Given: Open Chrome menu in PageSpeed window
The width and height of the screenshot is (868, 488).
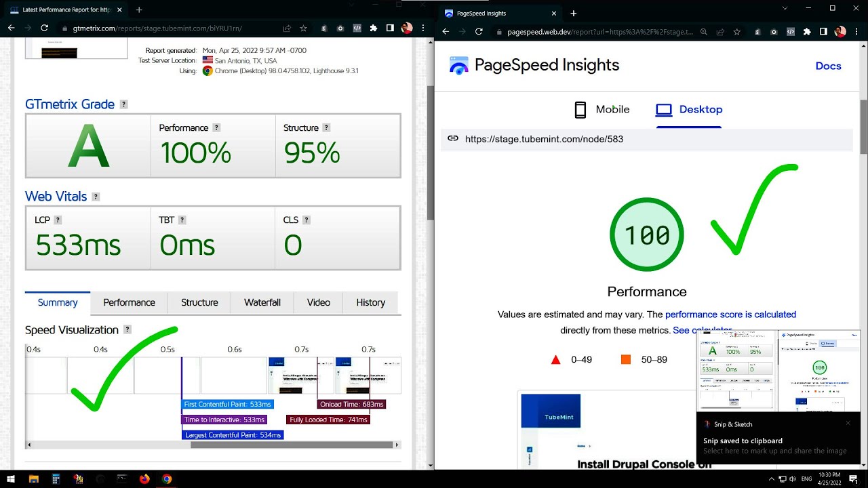Looking at the screenshot, I should [856, 32].
